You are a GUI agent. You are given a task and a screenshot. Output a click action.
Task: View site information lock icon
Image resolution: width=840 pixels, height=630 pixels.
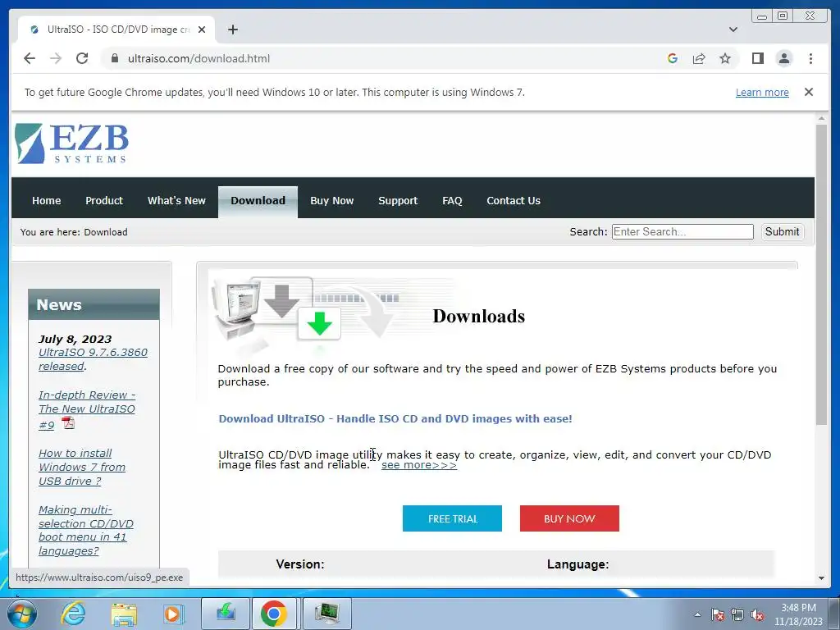114,58
